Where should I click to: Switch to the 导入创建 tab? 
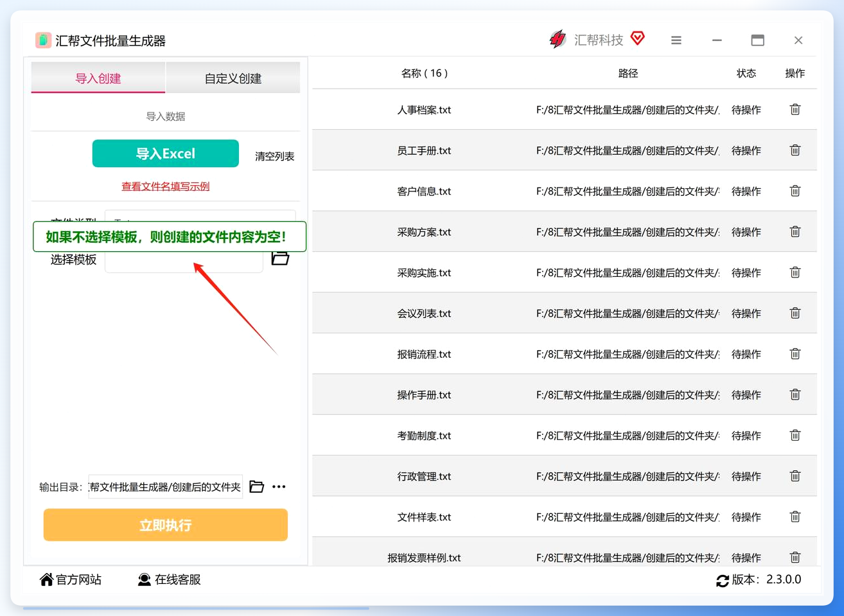pos(98,78)
